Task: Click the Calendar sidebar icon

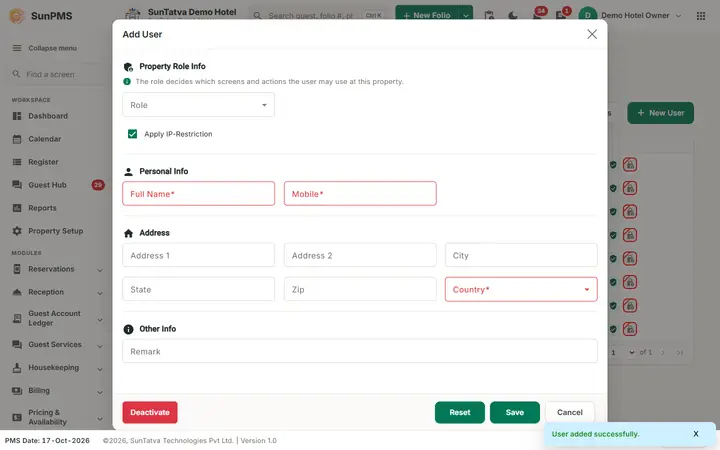Action: (17, 139)
